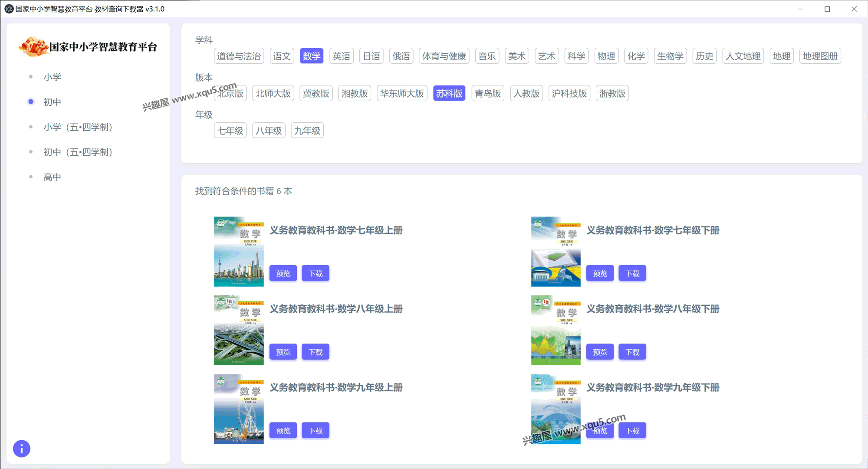Screen dimensions: 868x469
Task: Click the grade 9 volume 1 book cover
Action: point(239,409)
